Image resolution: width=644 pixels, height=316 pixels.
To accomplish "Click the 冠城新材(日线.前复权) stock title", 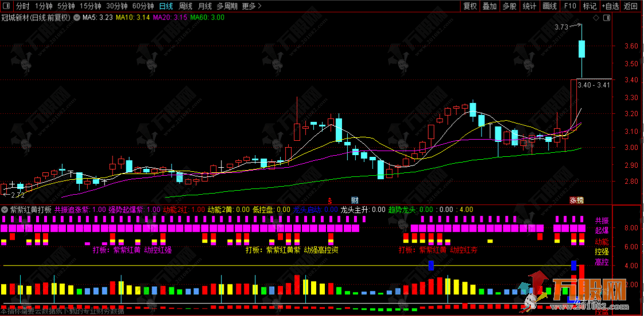I will pos(36,18).
